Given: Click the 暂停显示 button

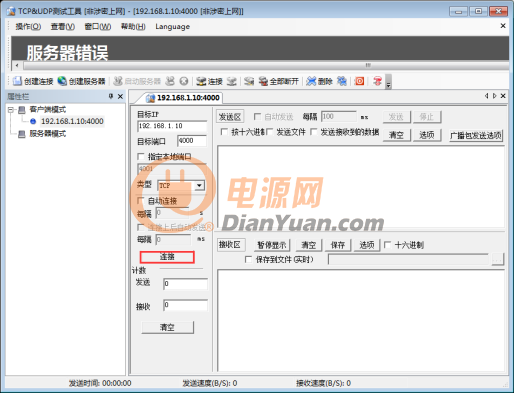Looking at the screenshot, I should click(272, 245).
